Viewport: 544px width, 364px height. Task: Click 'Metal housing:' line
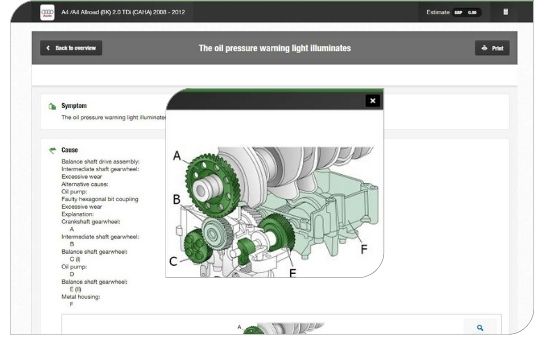(x=81, y=297)
